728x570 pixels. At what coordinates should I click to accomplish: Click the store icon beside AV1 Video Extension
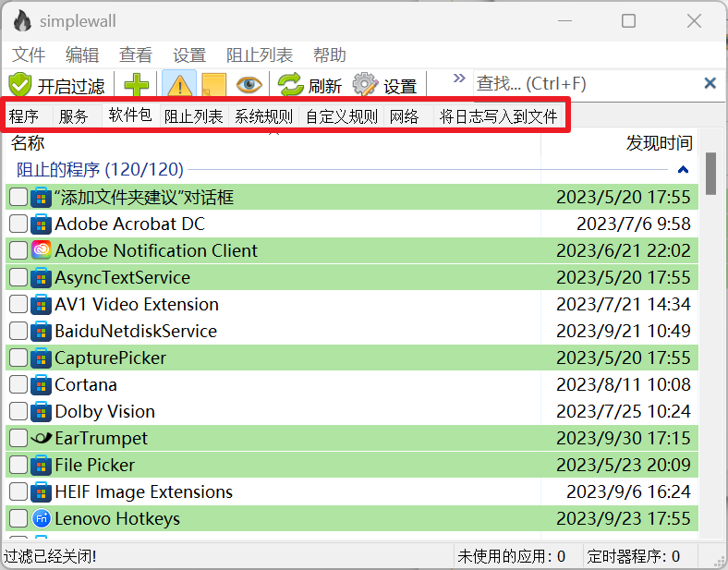pyautogui.click(x=41, y=304)
